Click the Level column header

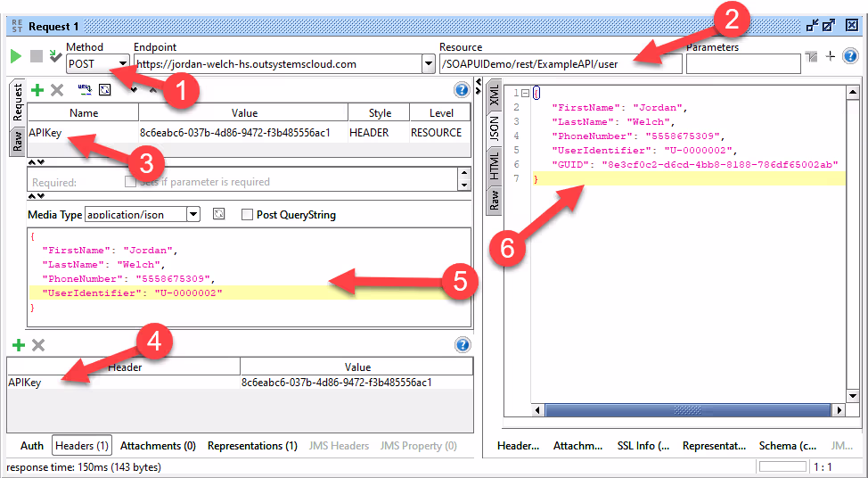coord(440,113)
